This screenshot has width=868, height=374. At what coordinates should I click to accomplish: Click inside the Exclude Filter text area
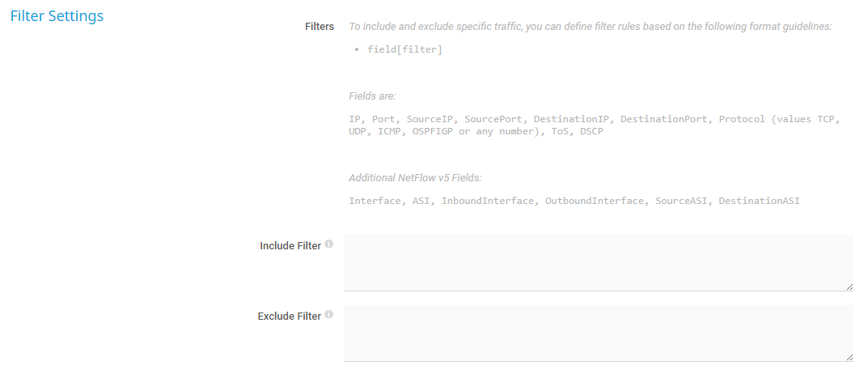coord(598,333)
